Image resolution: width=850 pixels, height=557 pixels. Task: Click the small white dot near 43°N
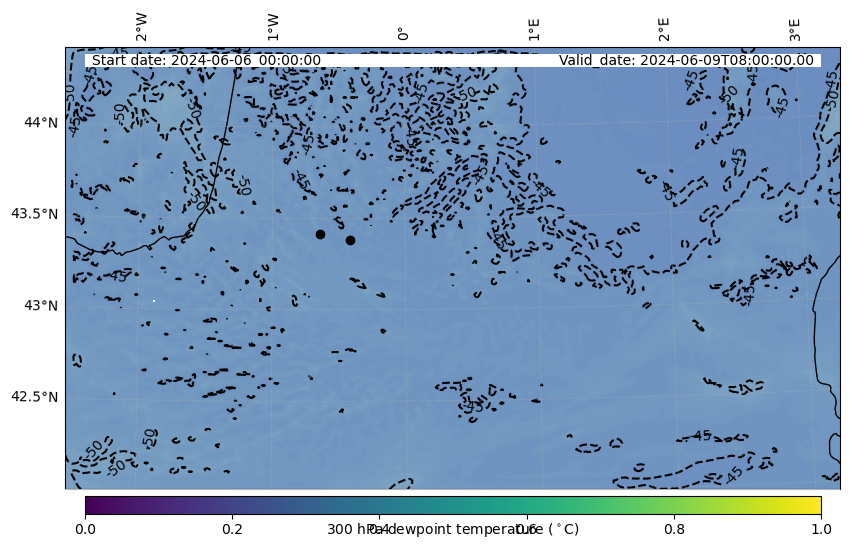point(154,300)
